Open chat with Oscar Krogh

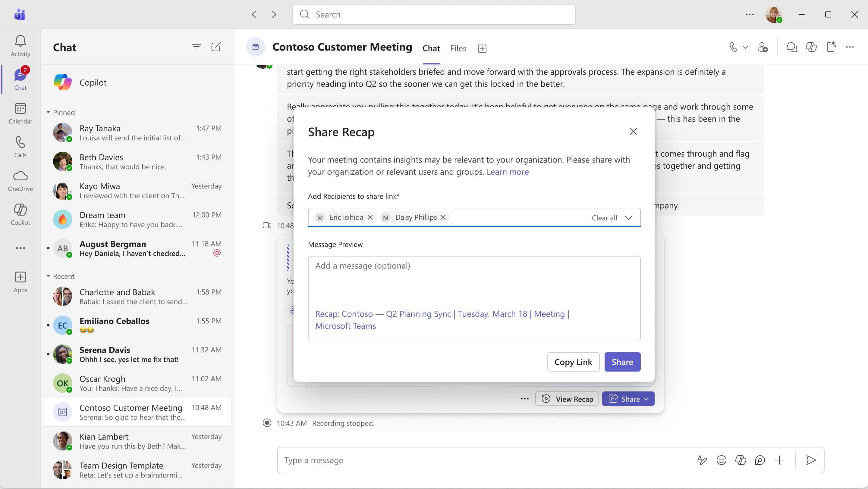137,383
